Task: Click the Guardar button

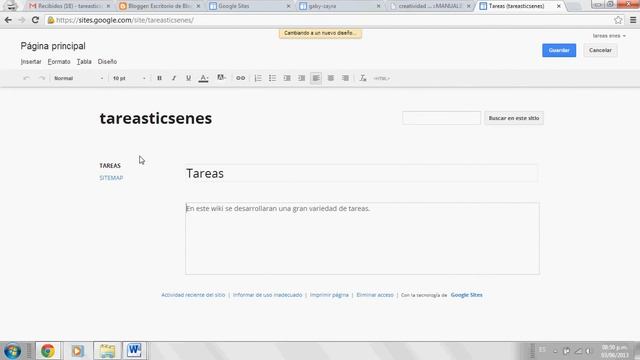Action: point(559,50)
